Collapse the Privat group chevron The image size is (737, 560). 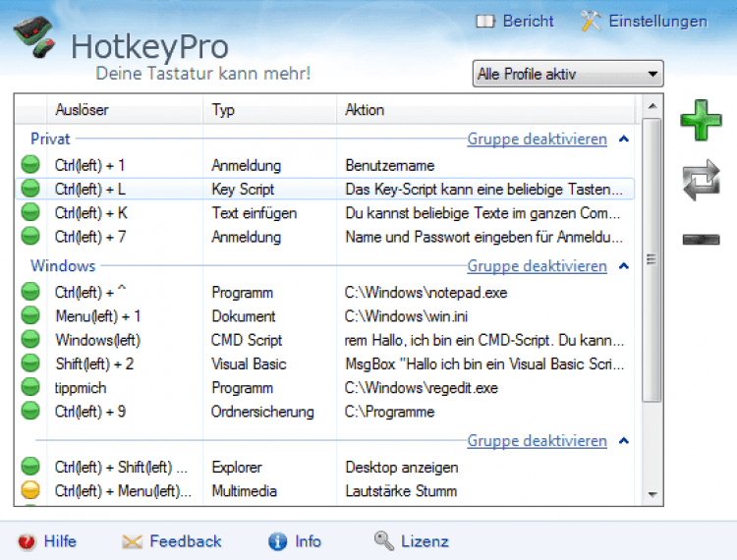624,140
